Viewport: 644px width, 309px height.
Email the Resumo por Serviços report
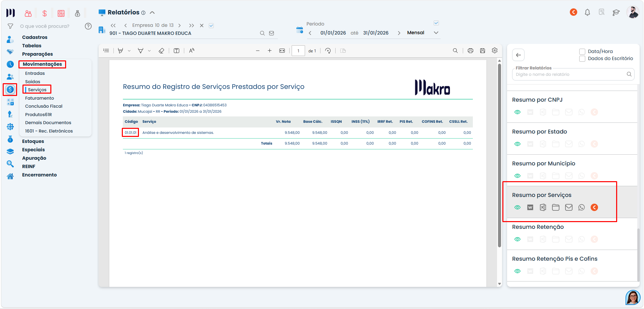(569, 207)
